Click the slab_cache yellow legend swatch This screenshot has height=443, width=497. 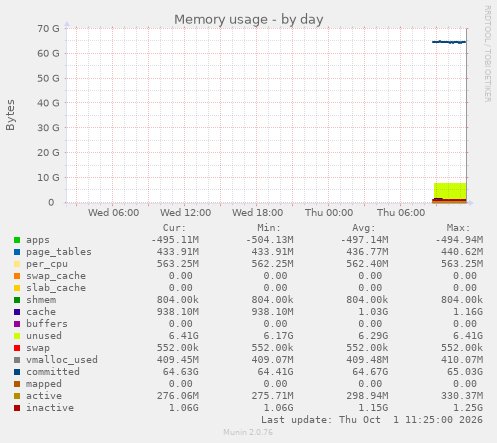tap(17, 288)
